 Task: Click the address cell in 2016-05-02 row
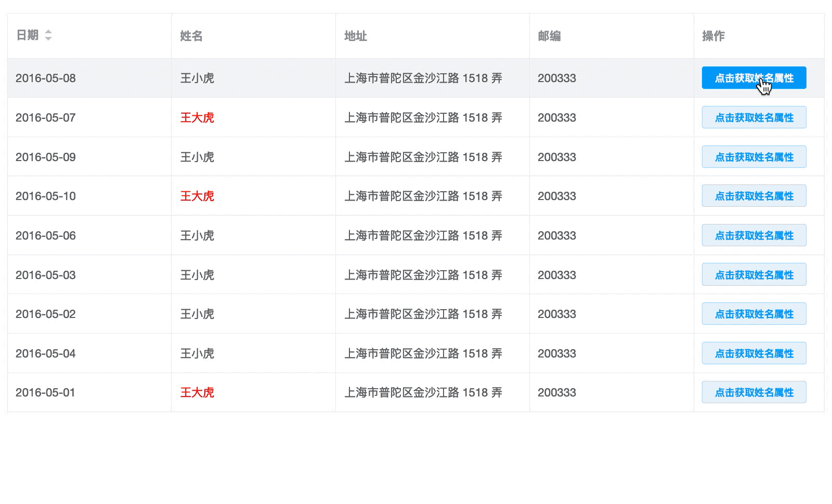(423, 314)
